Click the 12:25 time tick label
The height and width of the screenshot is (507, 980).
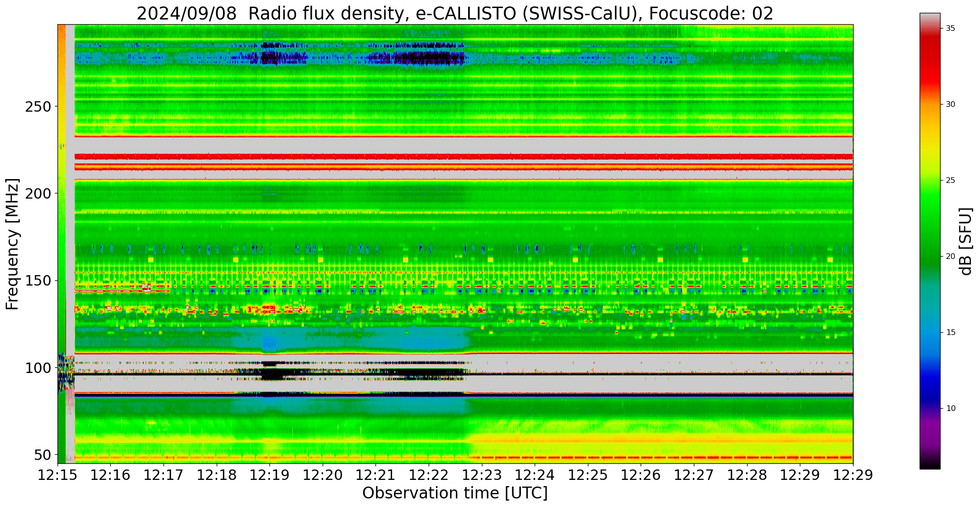tap(588, 475)
